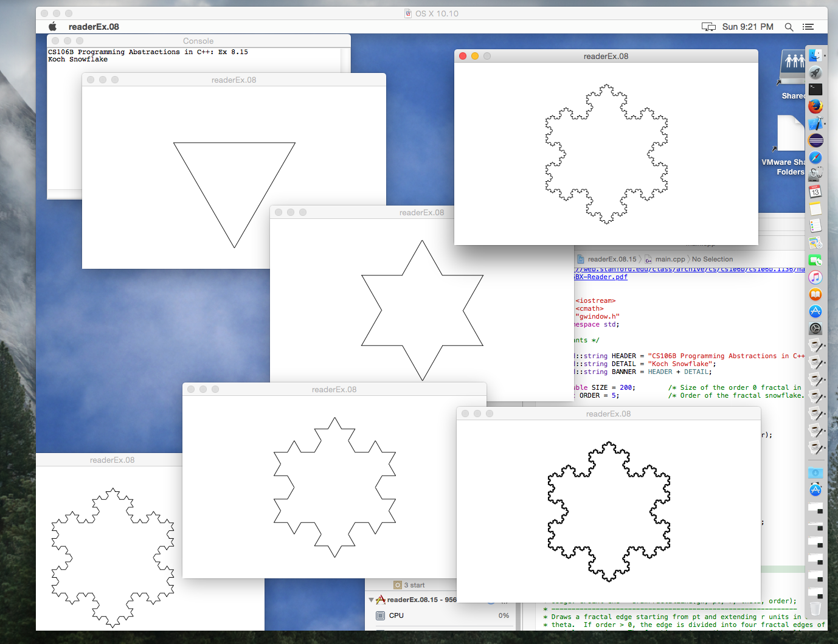838x644 pixels.
Task: Open display mirroring menu in menu bar
Action: point(708,27)
